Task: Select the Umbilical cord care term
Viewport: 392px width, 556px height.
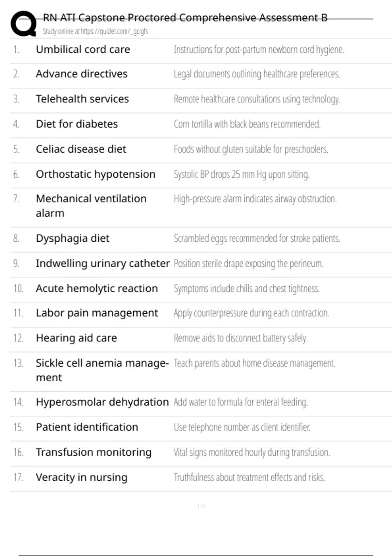Action: click(83, 49)
